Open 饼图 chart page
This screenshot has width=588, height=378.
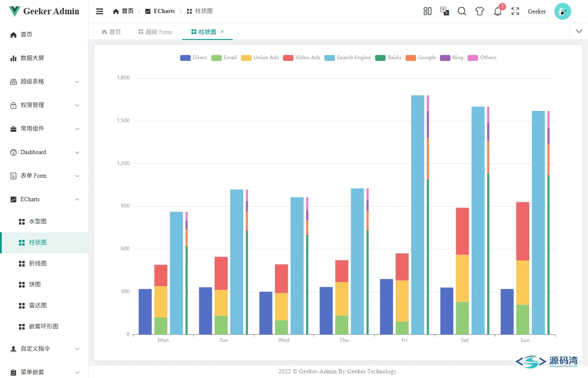[x=44, y=284]
